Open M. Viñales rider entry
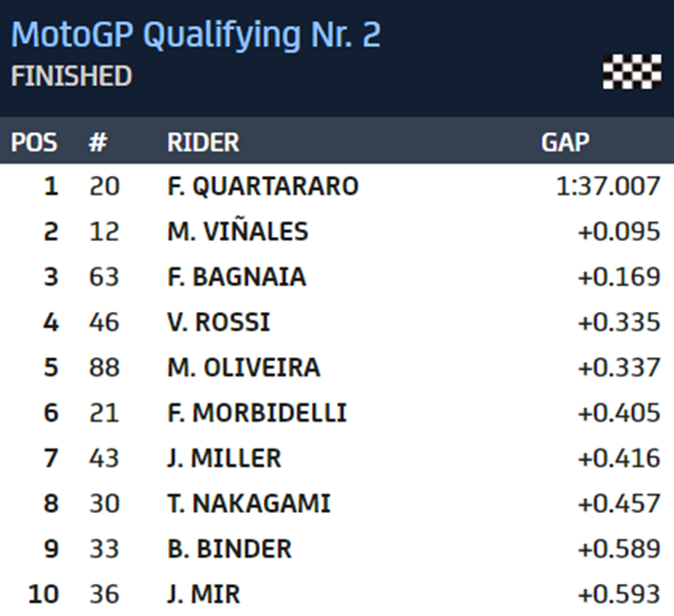This screenshot has width=674, height=616. point(237,232)
